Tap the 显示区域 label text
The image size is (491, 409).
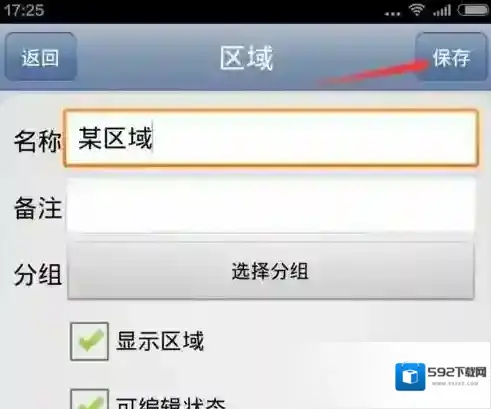pyautogui.click(x=160, y=341)
